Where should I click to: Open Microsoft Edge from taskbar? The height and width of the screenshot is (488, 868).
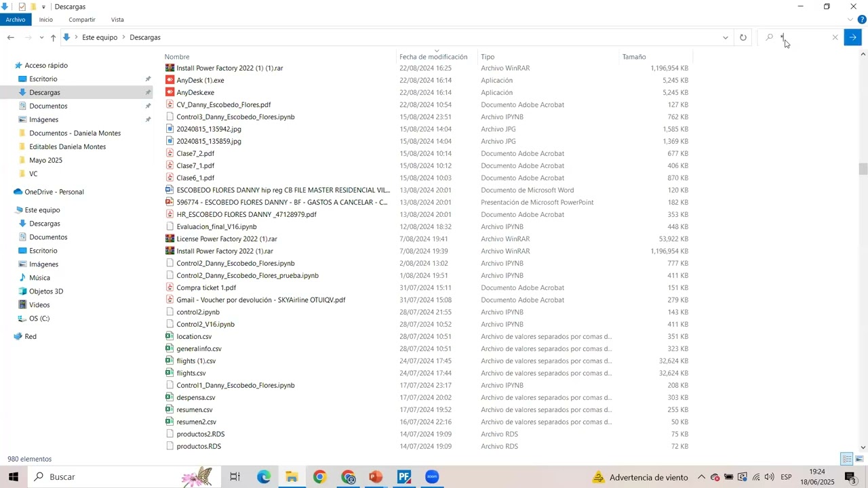click(264, 477)
